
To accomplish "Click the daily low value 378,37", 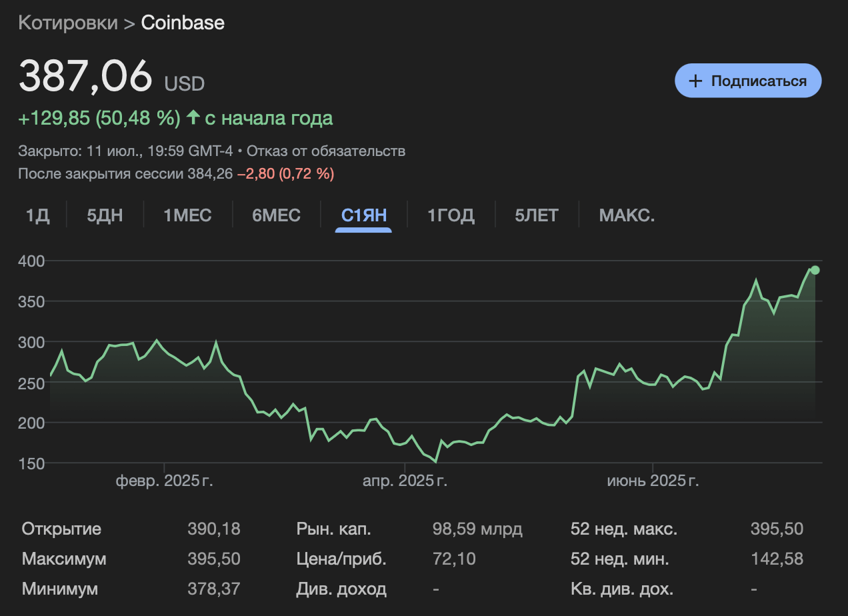I will 214,589.
